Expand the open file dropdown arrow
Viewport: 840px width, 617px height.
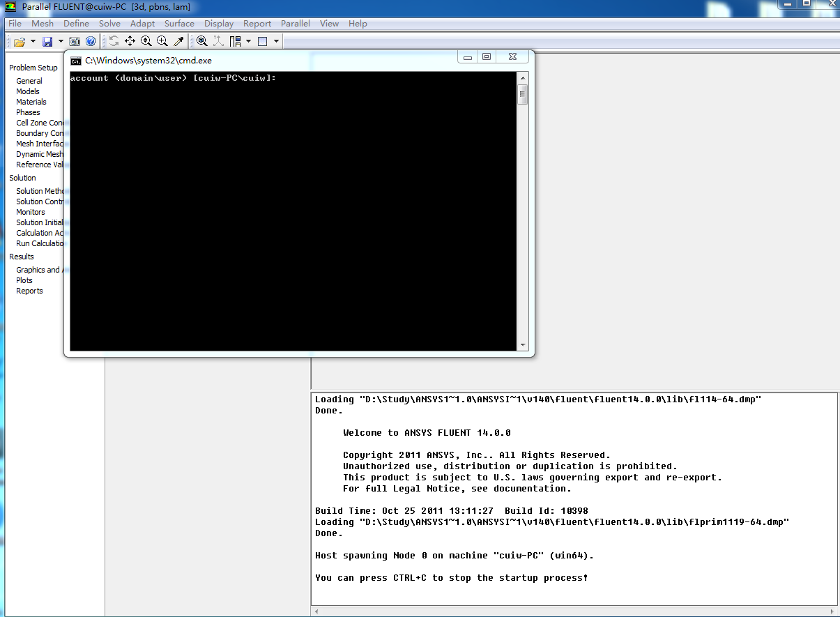pyautogui.click(x=33, y=42)
